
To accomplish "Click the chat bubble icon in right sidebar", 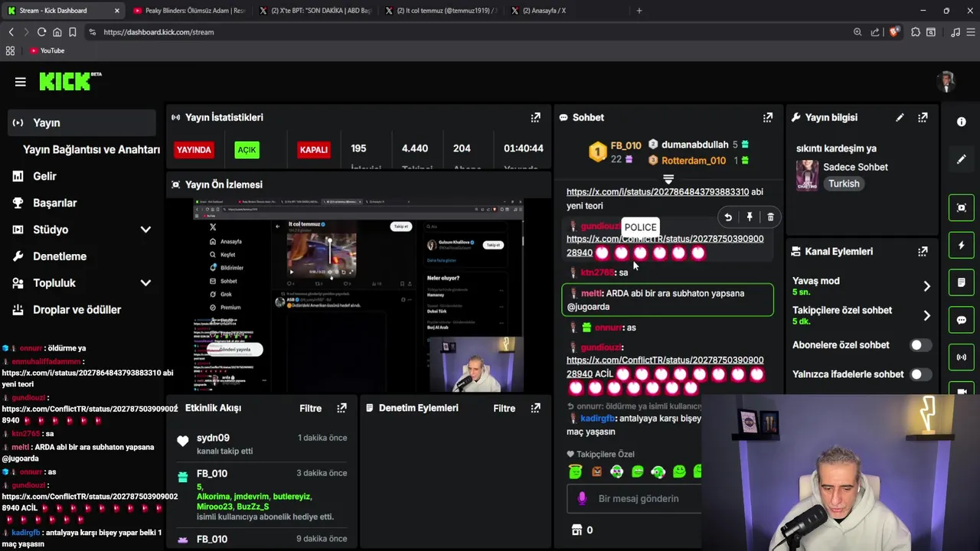I will coord(962,320).
